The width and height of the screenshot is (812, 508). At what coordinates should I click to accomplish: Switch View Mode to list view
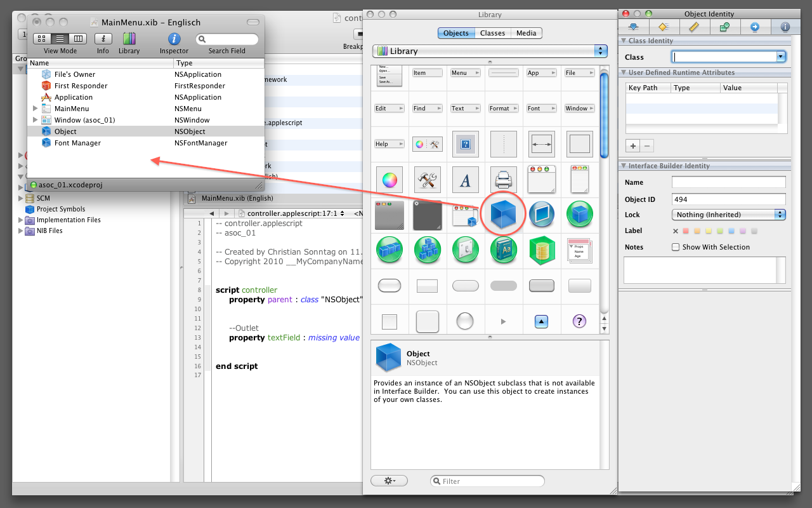pos(60,39)
